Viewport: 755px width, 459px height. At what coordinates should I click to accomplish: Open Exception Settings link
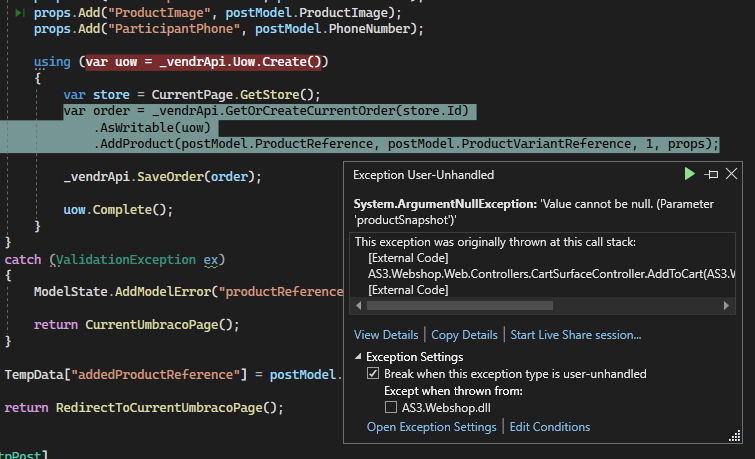tap(431, 427)
